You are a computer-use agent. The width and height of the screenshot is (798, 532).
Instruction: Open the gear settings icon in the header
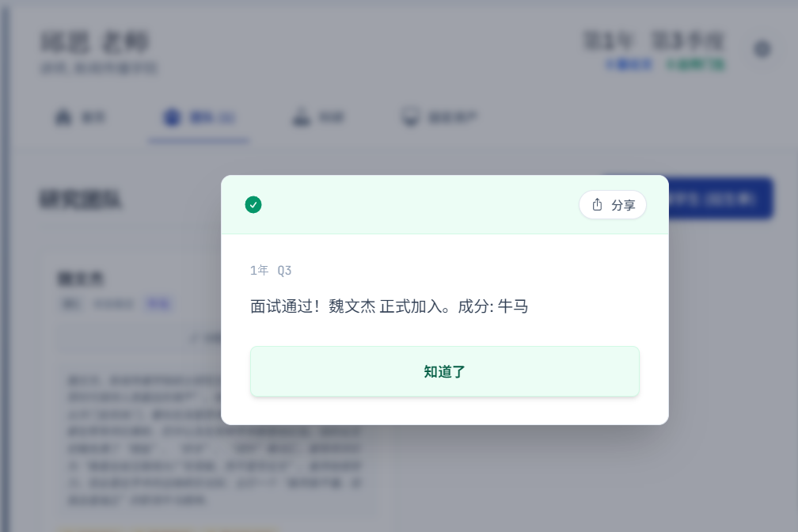click(x=762, y=48)
